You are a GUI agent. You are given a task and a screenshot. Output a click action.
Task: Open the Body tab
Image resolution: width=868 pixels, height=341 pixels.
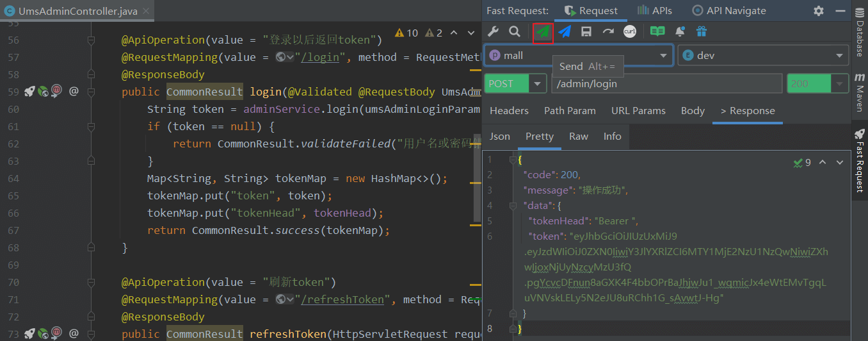point(693,111)
